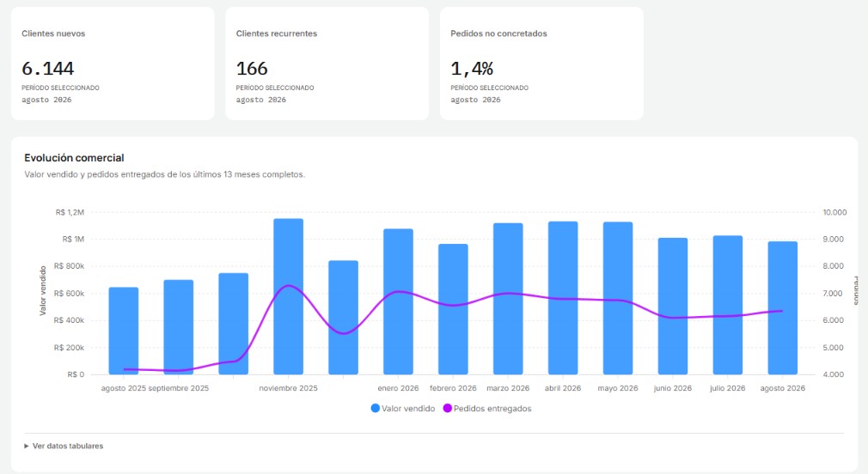
Task: Open the Pedidos no concretados card
Action: tap(541, 64)
